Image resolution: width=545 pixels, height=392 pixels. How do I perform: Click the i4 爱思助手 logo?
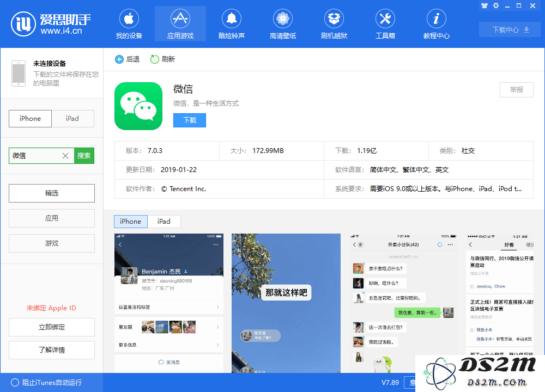pos(51,24)
